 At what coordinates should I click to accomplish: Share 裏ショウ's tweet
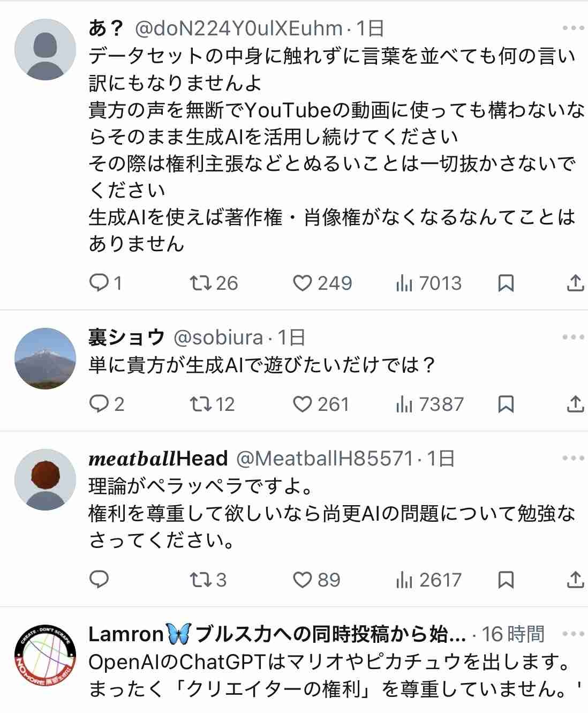pos(575,404)
